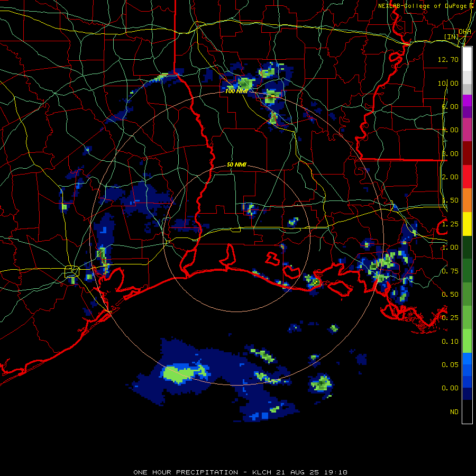Click the 0.50 legend value
476x476 pixels.
(450, 295)
